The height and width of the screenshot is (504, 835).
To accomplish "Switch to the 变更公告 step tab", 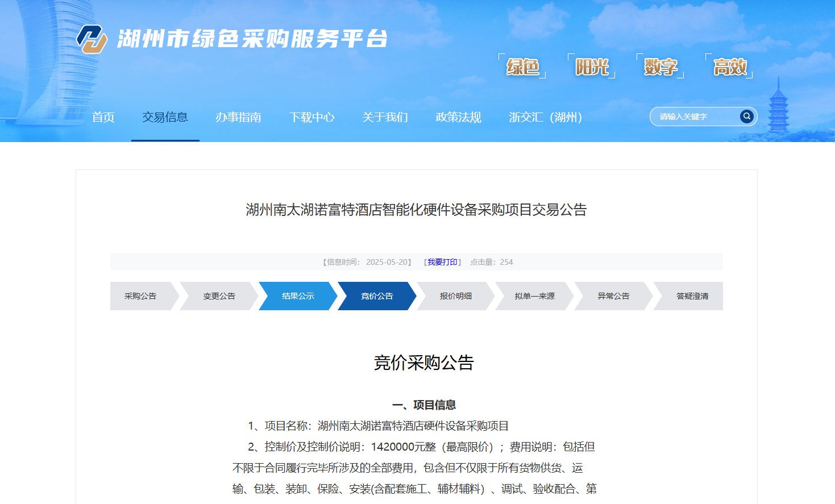I will [x=219, y=296].
